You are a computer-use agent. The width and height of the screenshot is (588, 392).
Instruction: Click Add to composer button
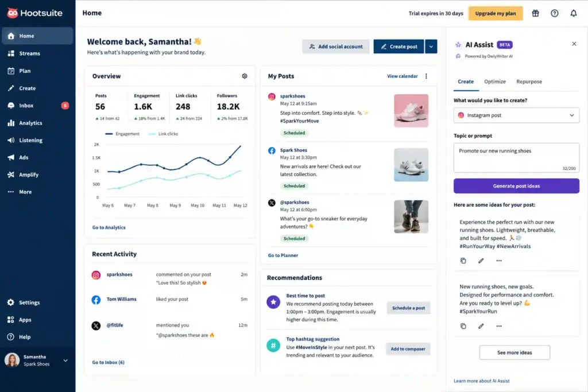[408, 349]
